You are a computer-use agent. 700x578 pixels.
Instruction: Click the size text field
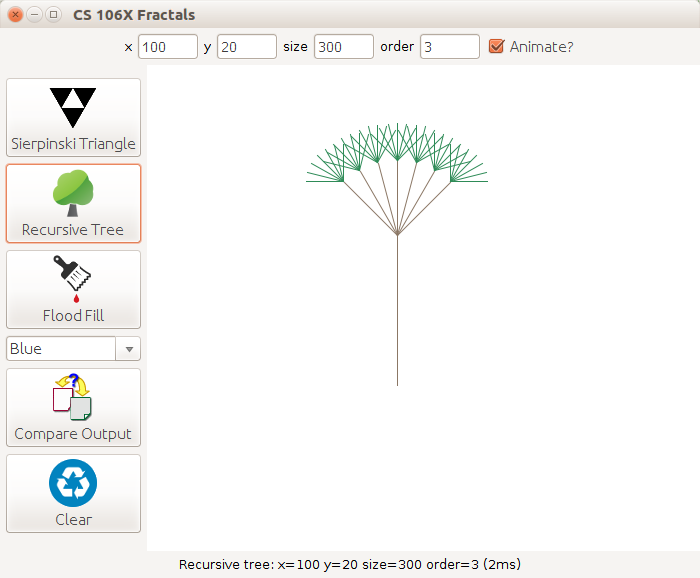343,46
